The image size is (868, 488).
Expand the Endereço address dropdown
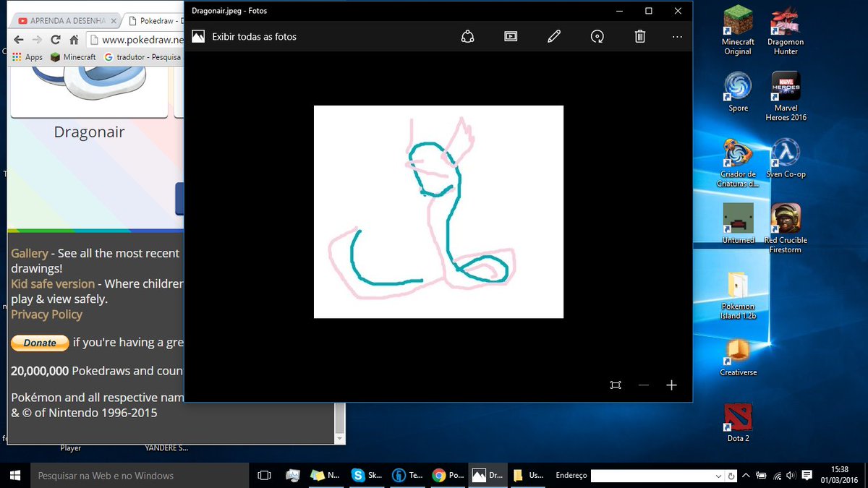718,476
